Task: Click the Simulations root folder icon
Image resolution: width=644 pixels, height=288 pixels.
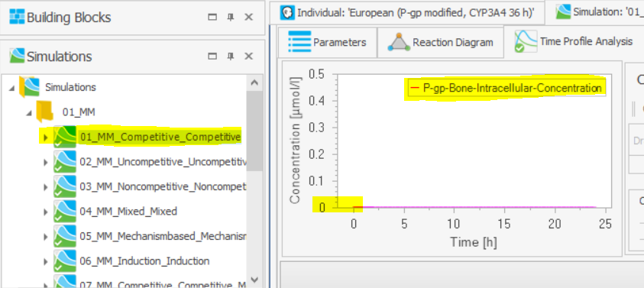Action: 30,87
